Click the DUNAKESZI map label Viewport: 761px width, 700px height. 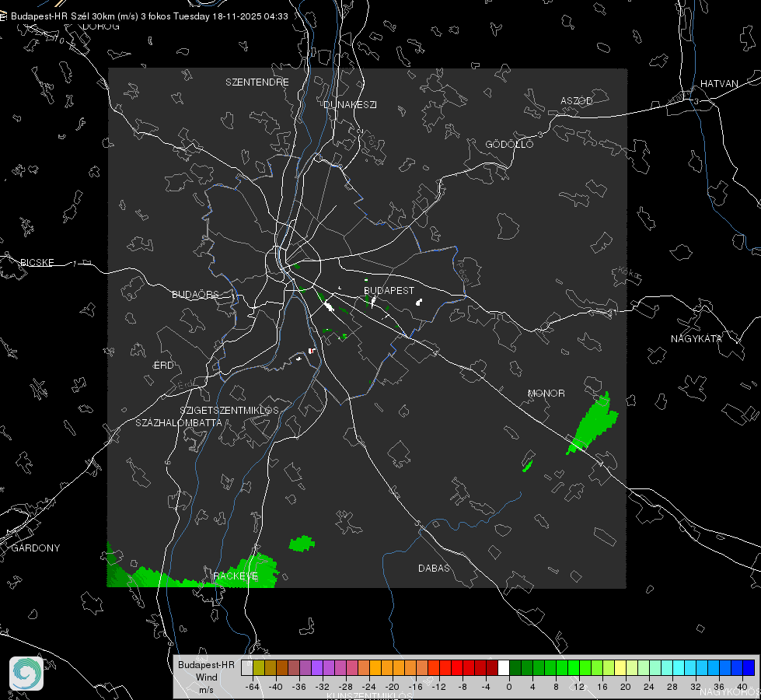coord(350,104)
